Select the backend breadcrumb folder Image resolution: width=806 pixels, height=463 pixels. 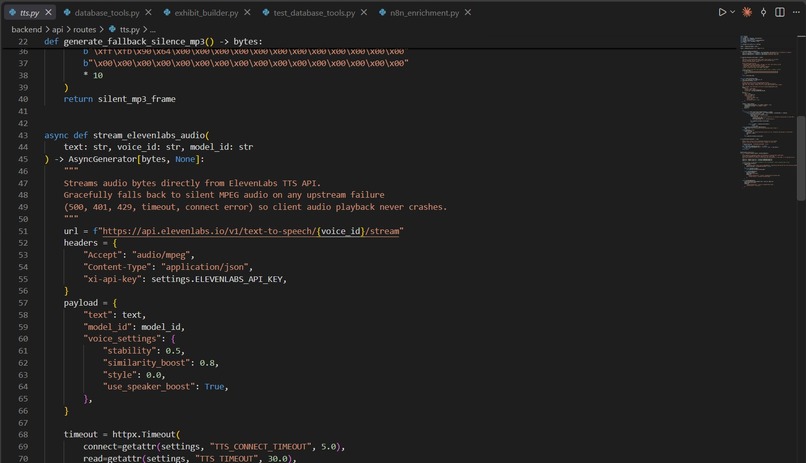pyautogui.click(x=26, y=29)
